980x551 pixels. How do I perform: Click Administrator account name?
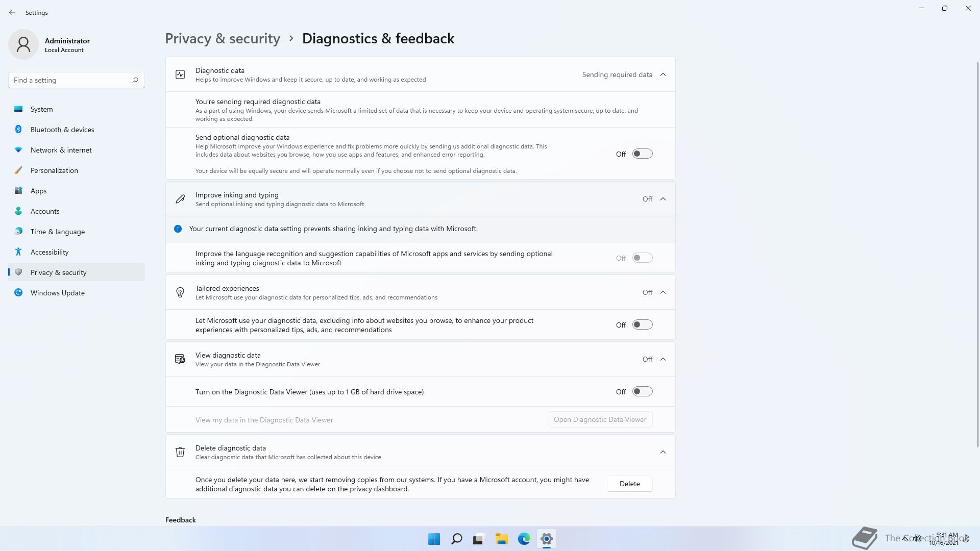[67, 41]
